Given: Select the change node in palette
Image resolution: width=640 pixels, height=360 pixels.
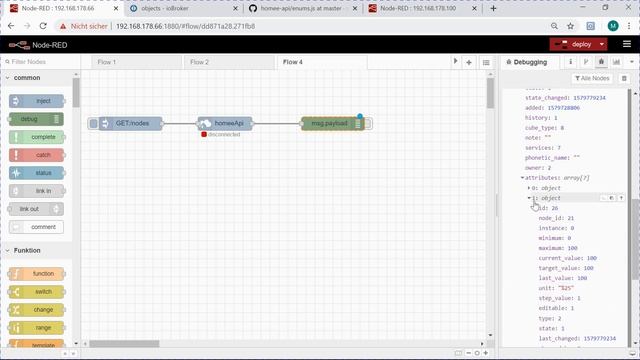Looking at the screenshot, I should click(37, 309).
